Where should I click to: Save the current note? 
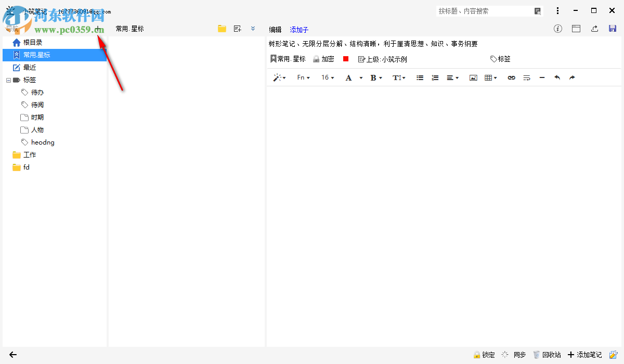click(x=612, y=29)
